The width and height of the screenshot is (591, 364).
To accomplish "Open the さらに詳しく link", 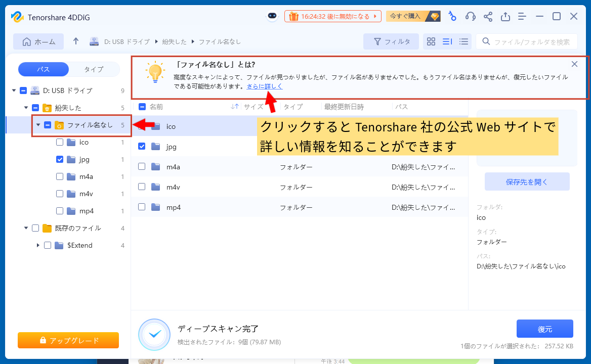I will (x=265, y=86).
